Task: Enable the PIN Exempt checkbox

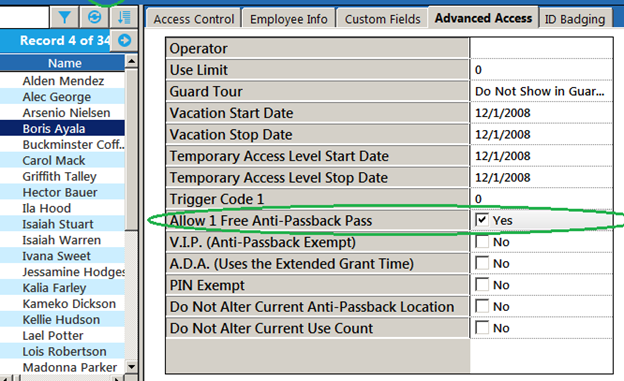Action: [x=482, y=285]
